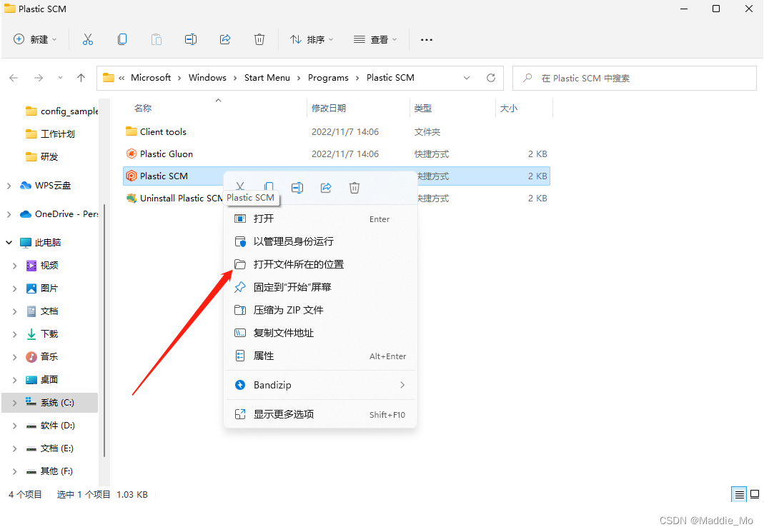The width and height of the screenshot is (764, 532).
Task: Click the Rename icon in the context menu
Action: point(297,188)
